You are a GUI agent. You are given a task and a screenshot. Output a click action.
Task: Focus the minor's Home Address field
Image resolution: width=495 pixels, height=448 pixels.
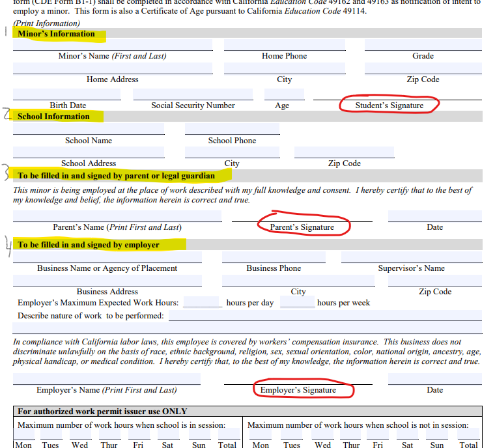pyautogui.click(x=113, y=68)
